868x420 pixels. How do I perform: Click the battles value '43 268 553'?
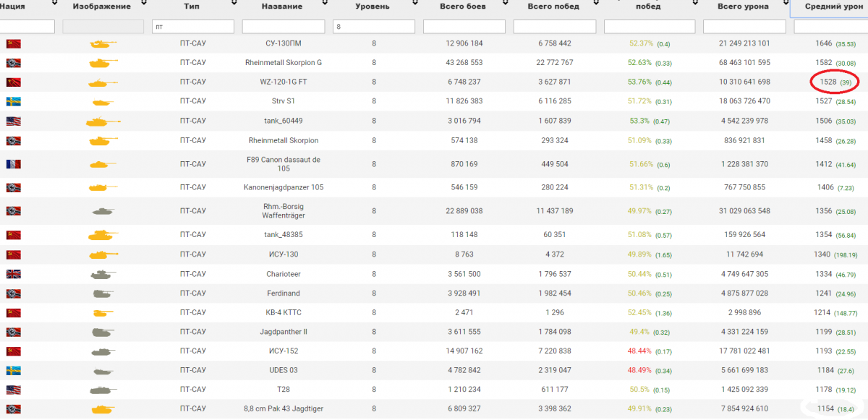[x=464, y=63]
